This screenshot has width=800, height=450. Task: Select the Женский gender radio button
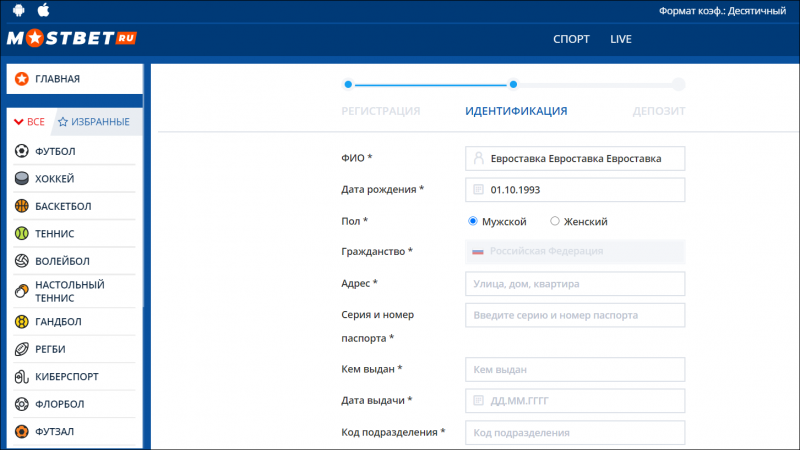tap(555, 221)
